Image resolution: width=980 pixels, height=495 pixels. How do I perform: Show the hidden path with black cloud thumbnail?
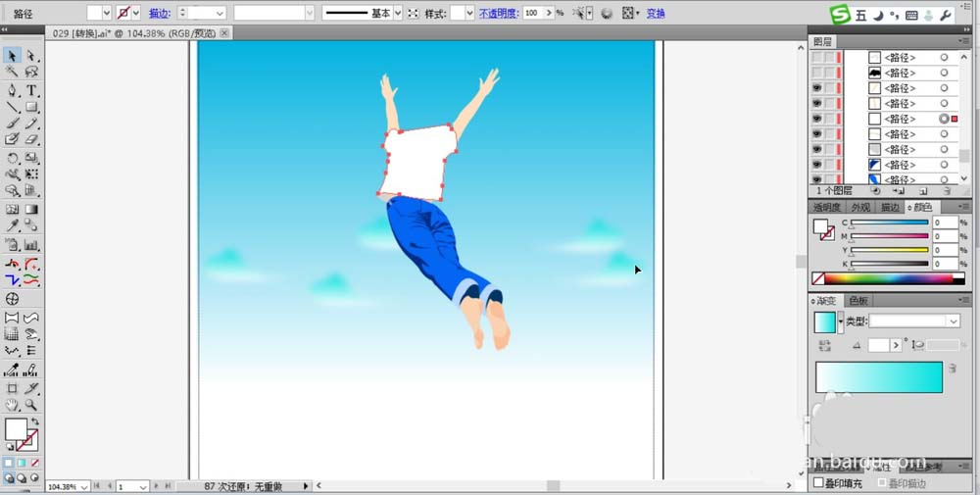click(x=817, y=74)
